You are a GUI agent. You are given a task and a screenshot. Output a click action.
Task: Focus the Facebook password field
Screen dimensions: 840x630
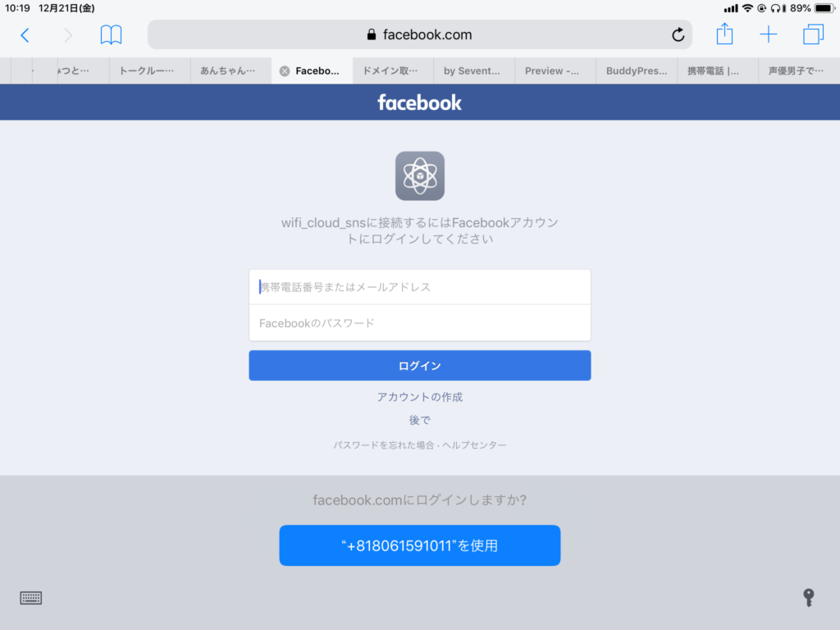pos(419,323)
